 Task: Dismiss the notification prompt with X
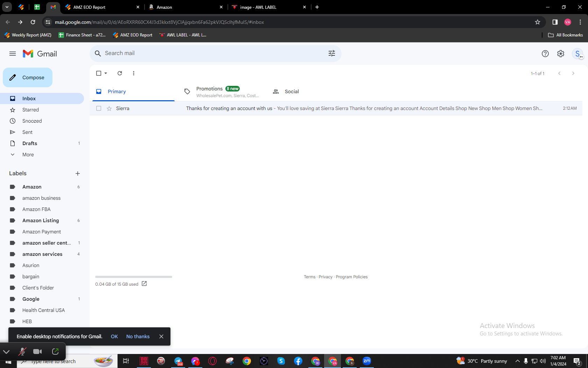pyautogui.click(x=161, y=336)
